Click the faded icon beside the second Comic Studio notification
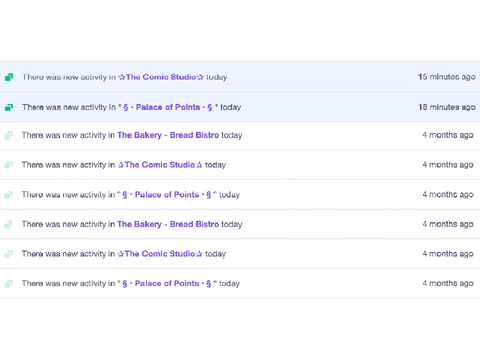Image resolution: width=480 pixels, height=360 pixels. click(9, 165)
